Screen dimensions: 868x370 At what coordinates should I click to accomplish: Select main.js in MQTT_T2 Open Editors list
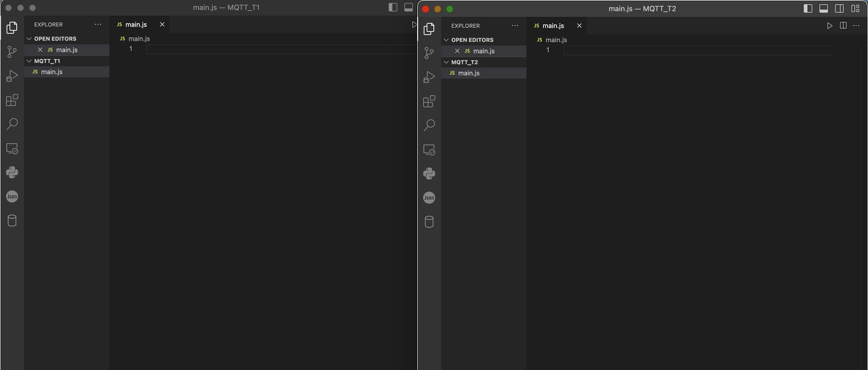(x=484, y=51)
